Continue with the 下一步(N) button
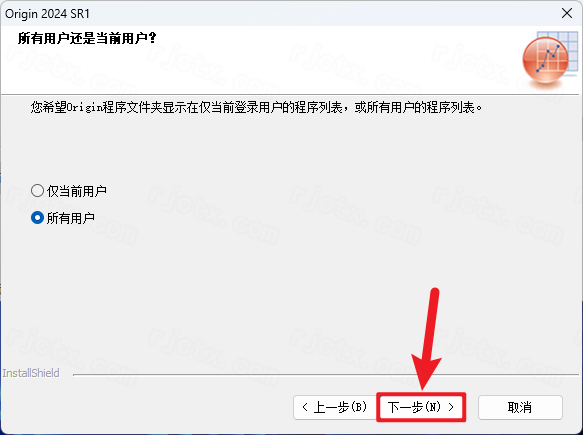The image size is (583, 435). pyautogui.click(x=421, y=407)
